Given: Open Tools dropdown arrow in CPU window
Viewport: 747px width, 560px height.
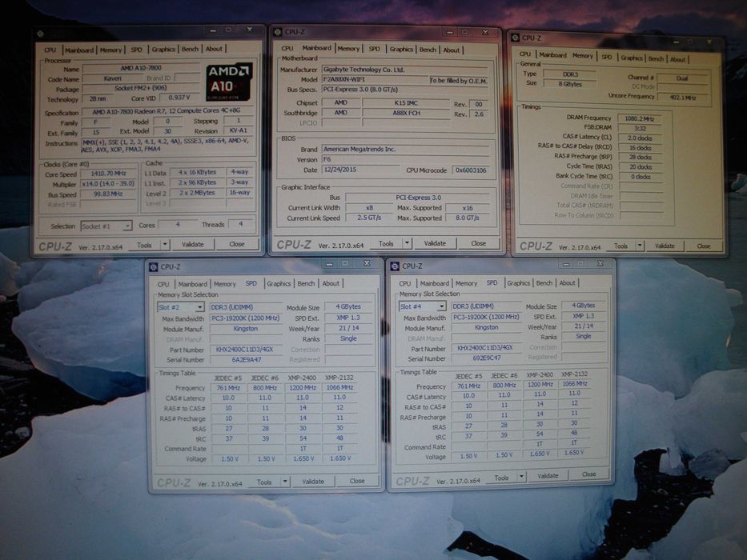Looking at the screenshot, I should point(164,245).
